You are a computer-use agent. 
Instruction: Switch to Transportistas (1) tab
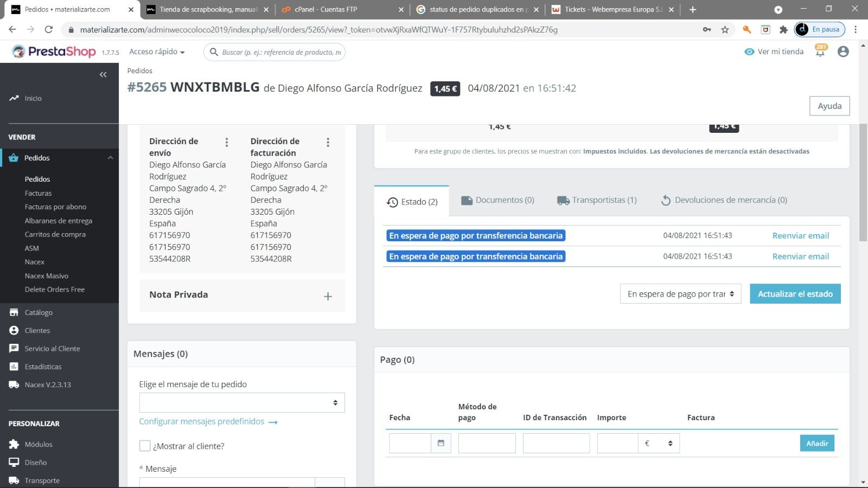pos(597,200)
